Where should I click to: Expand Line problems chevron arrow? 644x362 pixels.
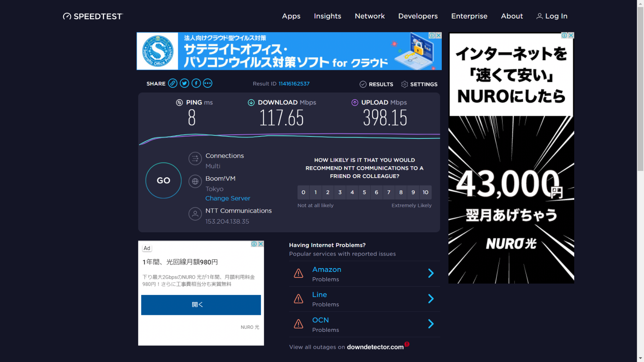tap(431, 299)
